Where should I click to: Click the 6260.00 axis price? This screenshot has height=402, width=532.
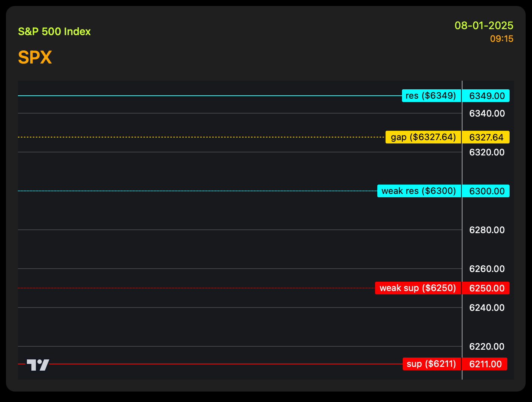point(487,269)
